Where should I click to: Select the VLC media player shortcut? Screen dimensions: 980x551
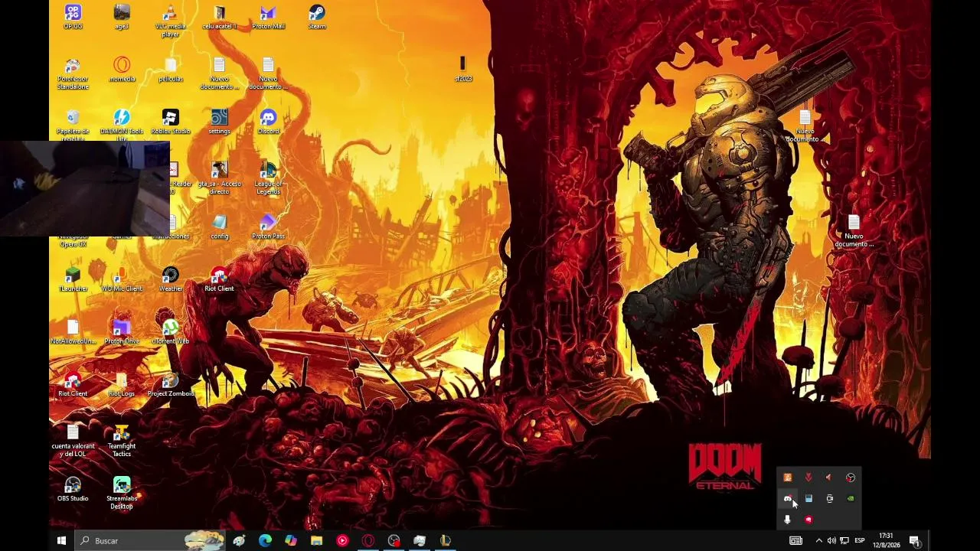(171, 21)
